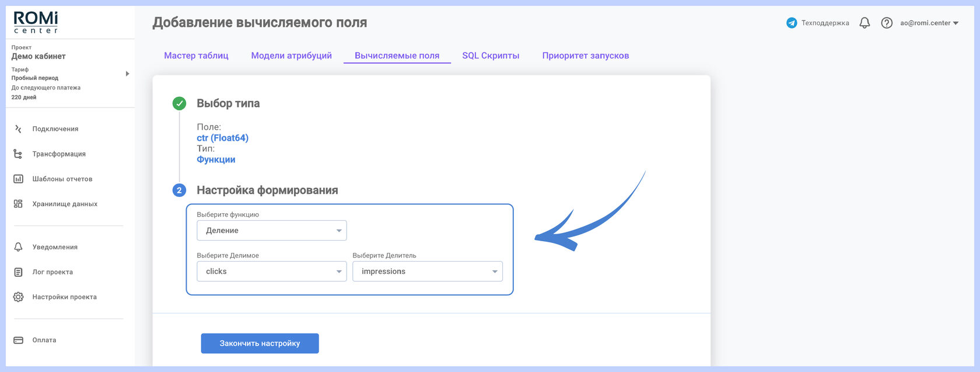The width and height of the screenshot is (980, 372).
Task: Click the Лог проекта document icon
Action: click(18, 272)
